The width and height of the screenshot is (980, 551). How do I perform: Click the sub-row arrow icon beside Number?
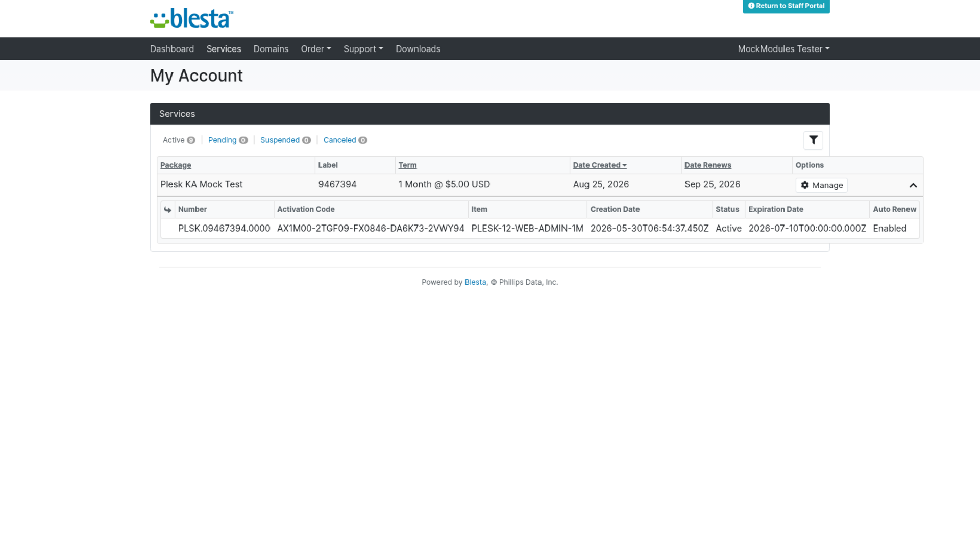(167, 210)
